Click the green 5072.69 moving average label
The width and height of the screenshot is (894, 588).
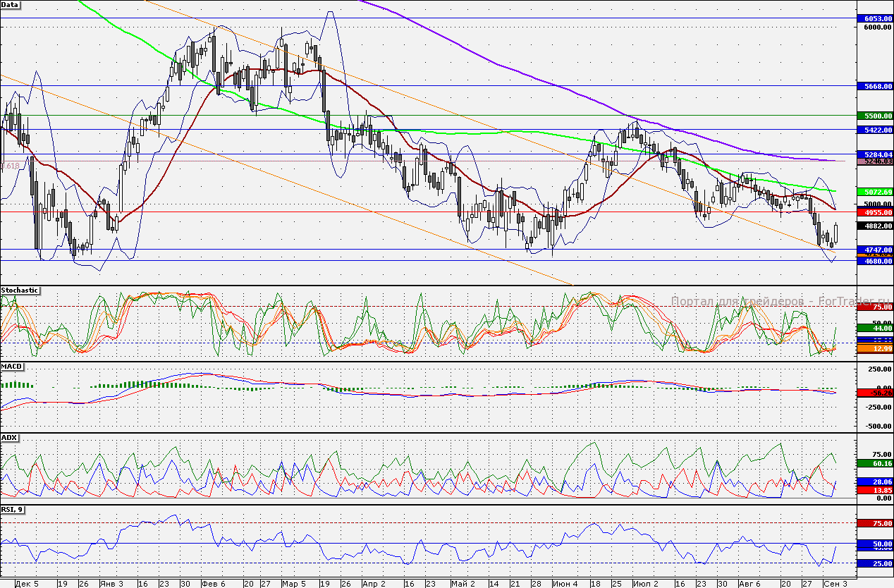point(874,192)
